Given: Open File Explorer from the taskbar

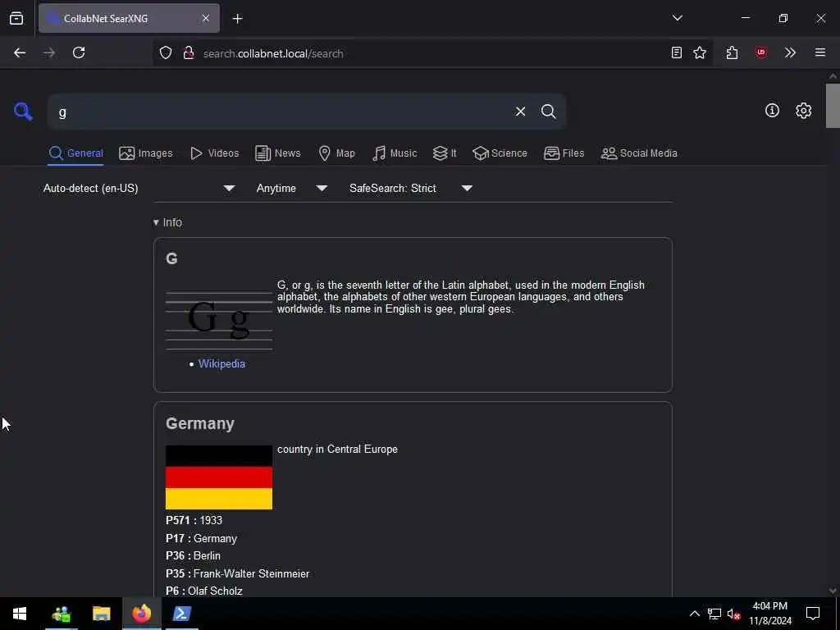Looking at the screenshot, I should click(x=101, y=614).
